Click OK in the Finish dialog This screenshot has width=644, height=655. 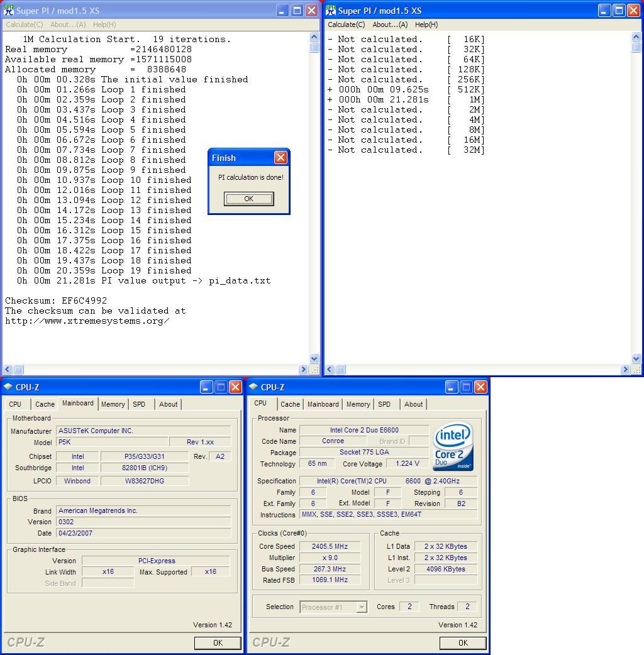[x=248, y=199]
